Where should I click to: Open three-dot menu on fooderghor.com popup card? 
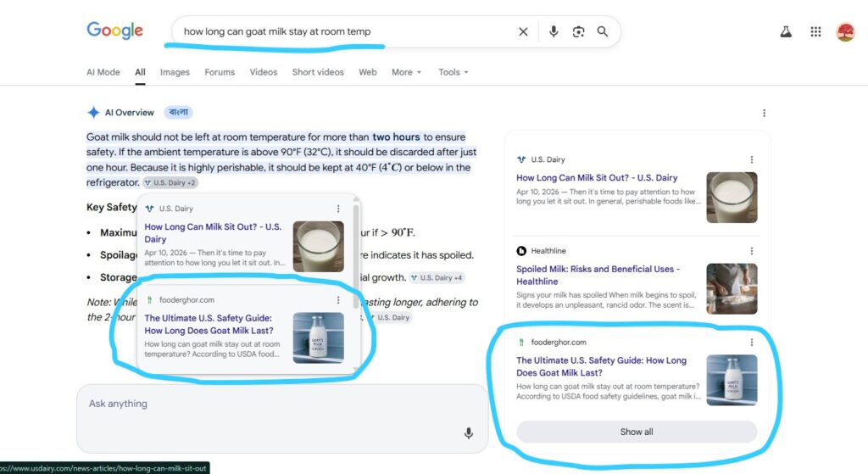(x=338, y=300)
